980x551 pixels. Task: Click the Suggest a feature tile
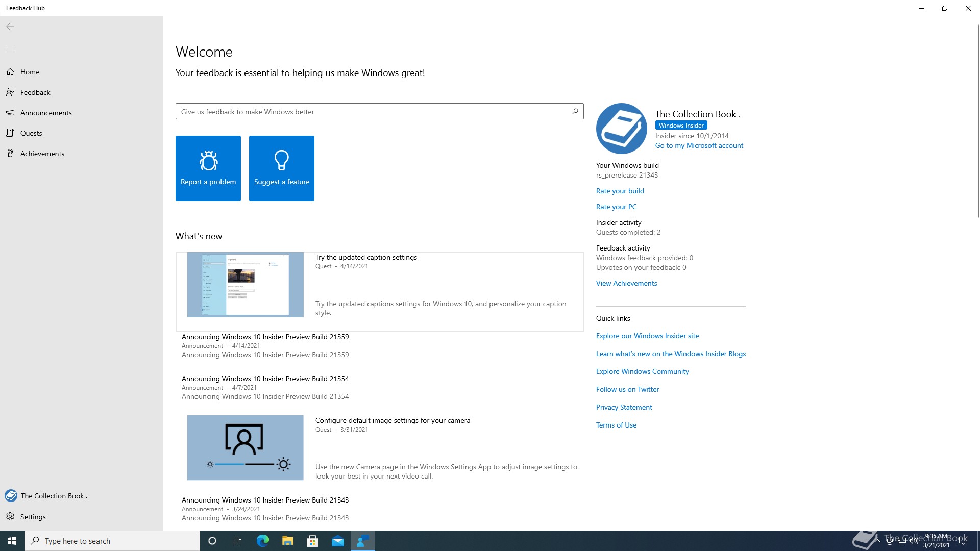coord(282,168)
